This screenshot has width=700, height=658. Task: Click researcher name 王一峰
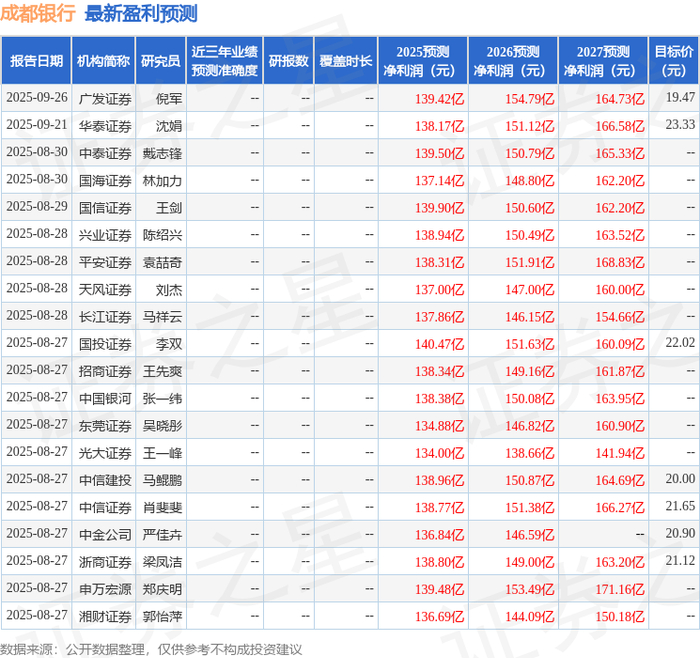[162, 453]
